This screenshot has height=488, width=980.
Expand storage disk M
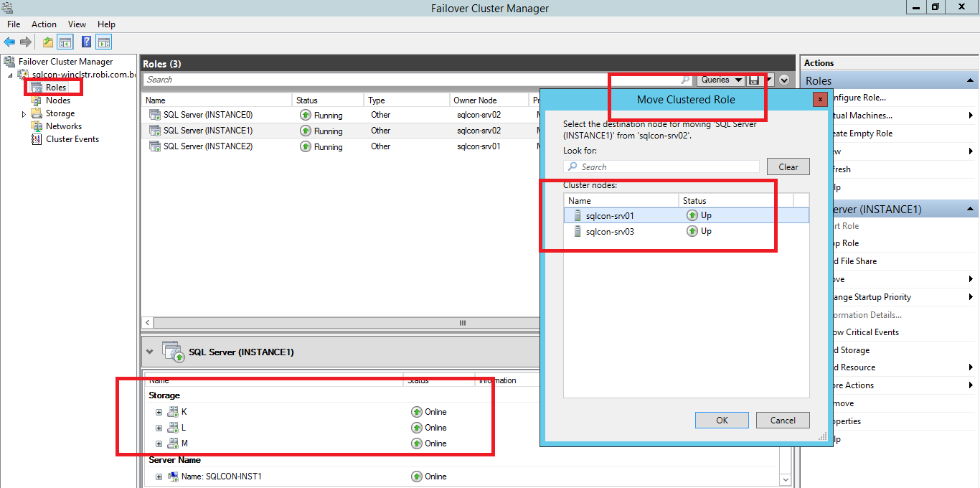tap(159, 444)
